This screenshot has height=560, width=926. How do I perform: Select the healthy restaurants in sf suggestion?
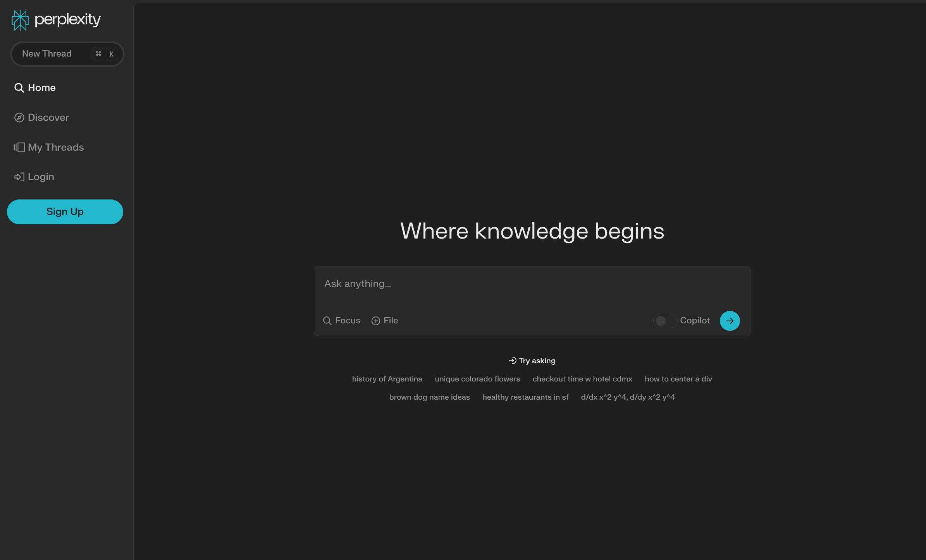525,397
